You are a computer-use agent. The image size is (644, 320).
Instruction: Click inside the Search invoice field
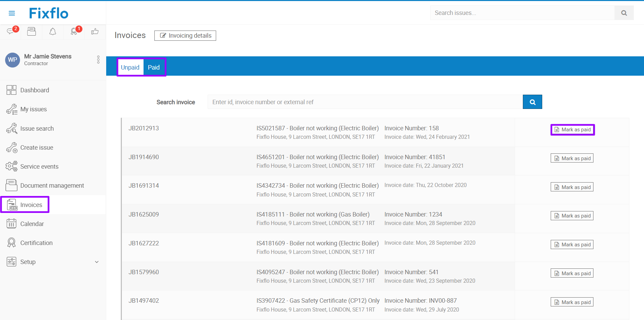click(339, 102)
